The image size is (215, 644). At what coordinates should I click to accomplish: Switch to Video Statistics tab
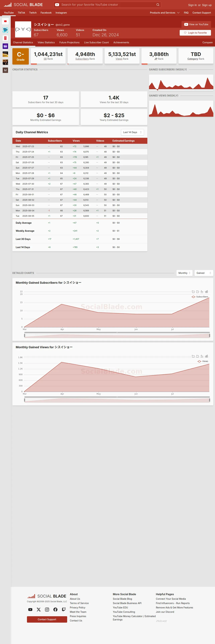coord(46,42)
